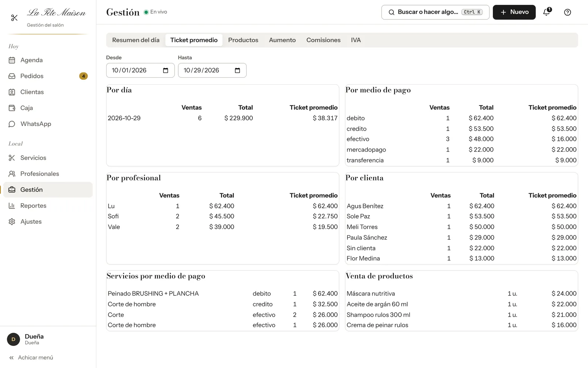Click the Dueña avatar circle

point(14,339)
